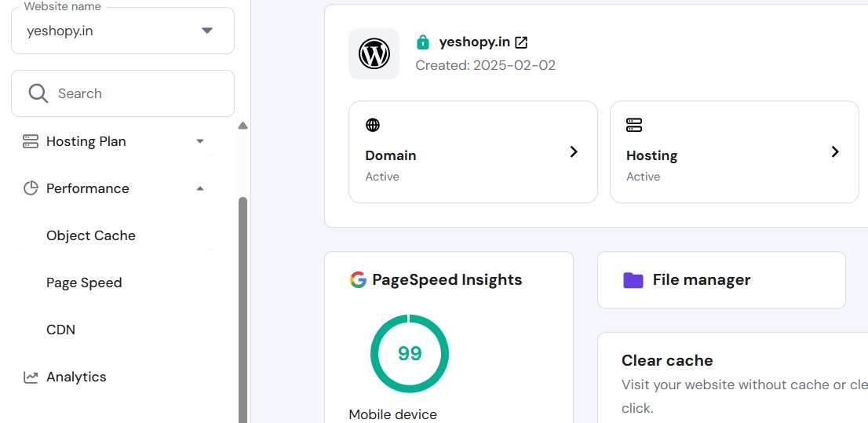Click the Google logo icon
The height and width of the screenshot is (423, 868).
[358, 279]
